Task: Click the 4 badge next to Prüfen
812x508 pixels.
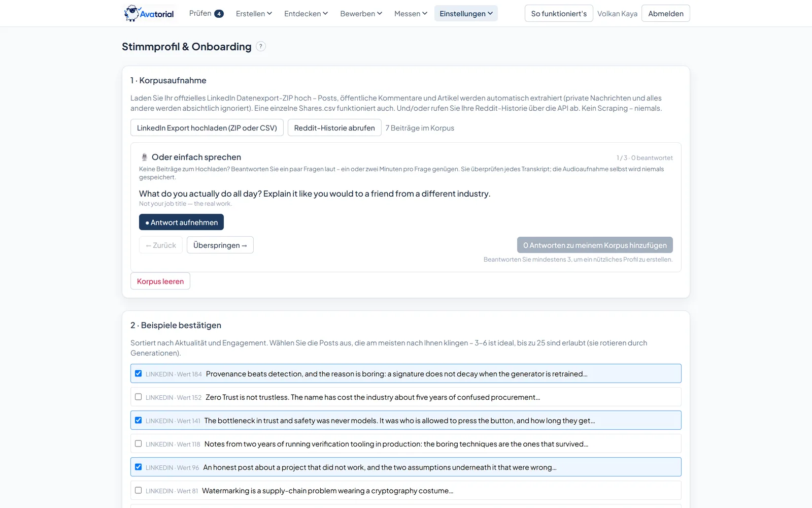Action: pyautogui.click(x=219, y=14)
